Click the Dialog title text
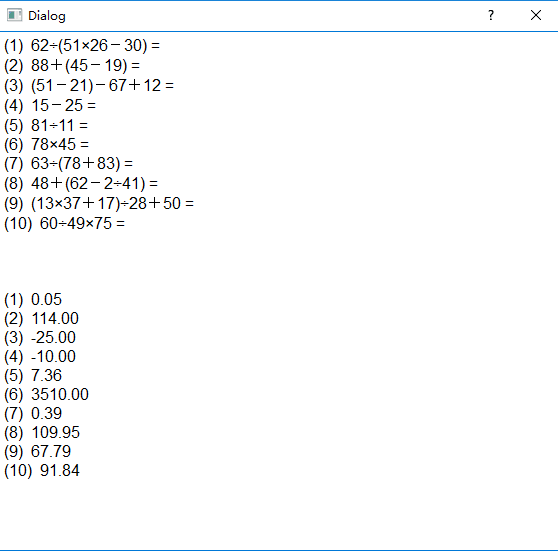The width and height of the screenshot is (558, 551). pyautogui.click(x=47, y=16)
